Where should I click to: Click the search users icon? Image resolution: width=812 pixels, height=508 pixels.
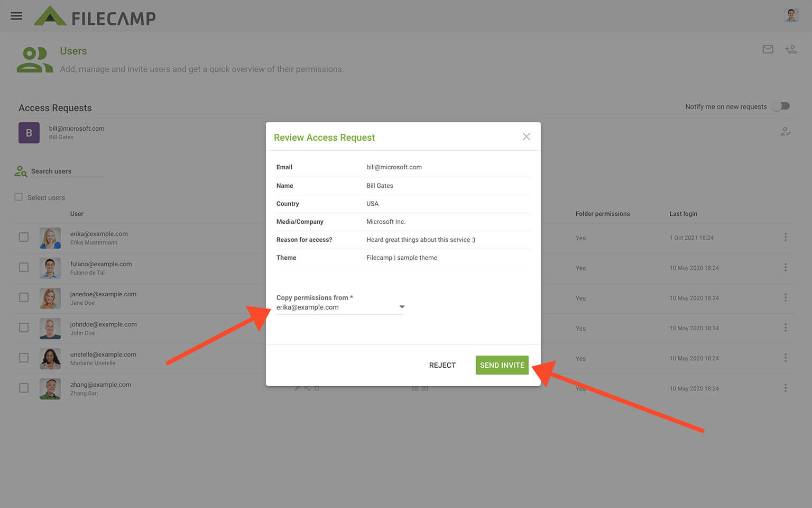point(21,171)
